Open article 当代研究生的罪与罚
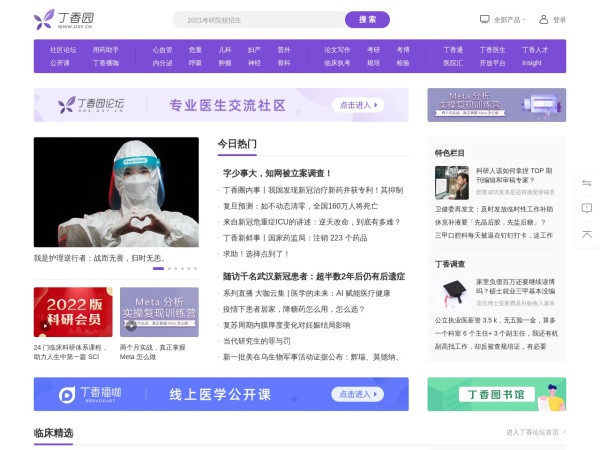This screenshot has height=450, width=600. pyautogui.click(x=257, y=341)
